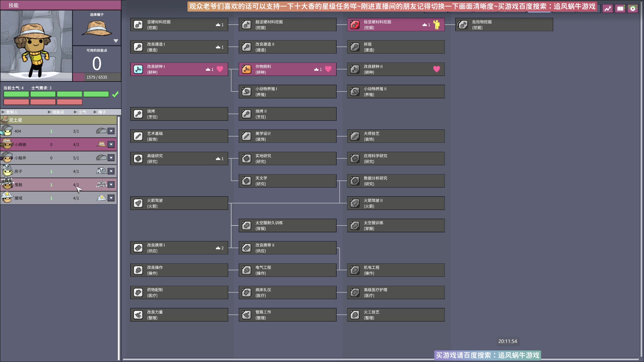This screenshot has width=644, height=362.
Task: Click the 小棉被 duplicant portrait
Action: coord(7,144)
